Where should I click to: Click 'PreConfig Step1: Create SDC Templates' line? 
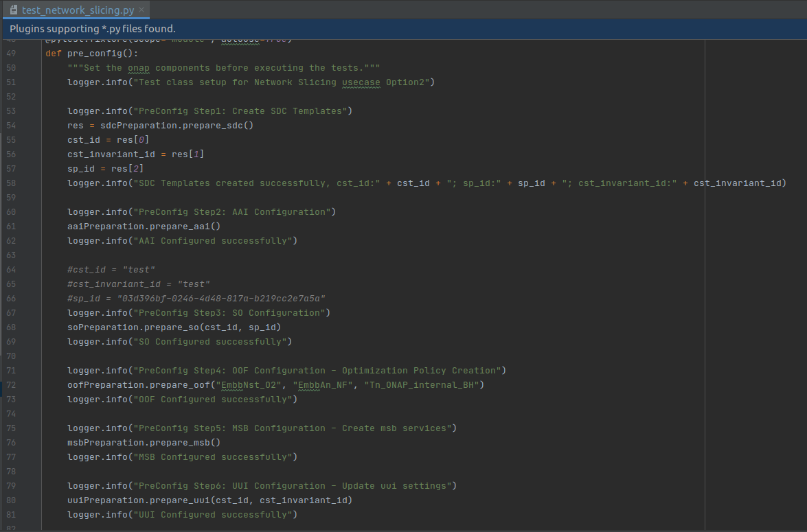click(210, 111)
